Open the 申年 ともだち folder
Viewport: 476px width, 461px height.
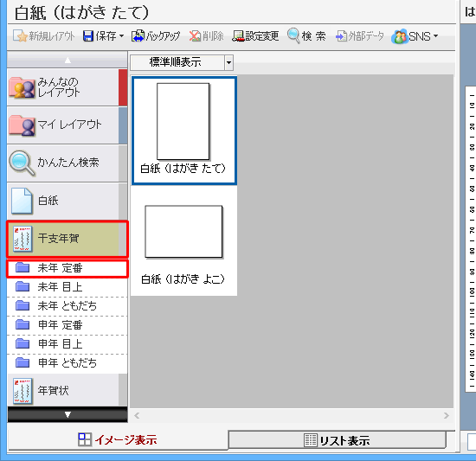68,363
